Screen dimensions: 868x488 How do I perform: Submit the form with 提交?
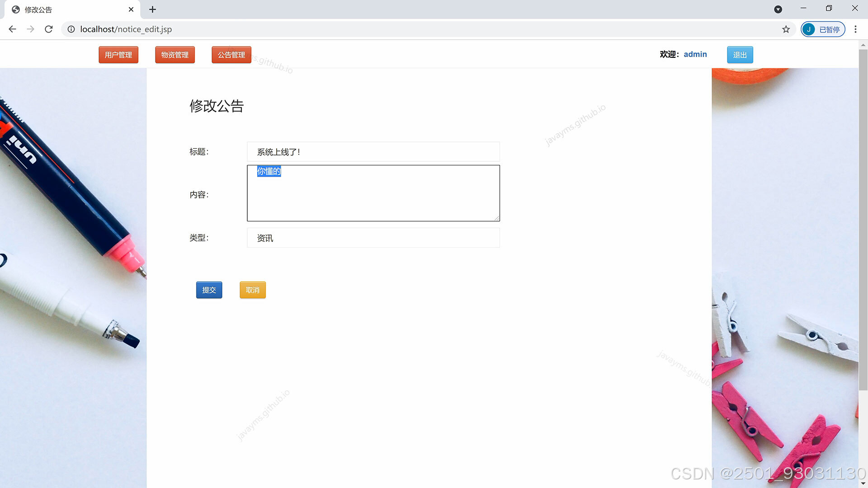(x=209, y=290)
